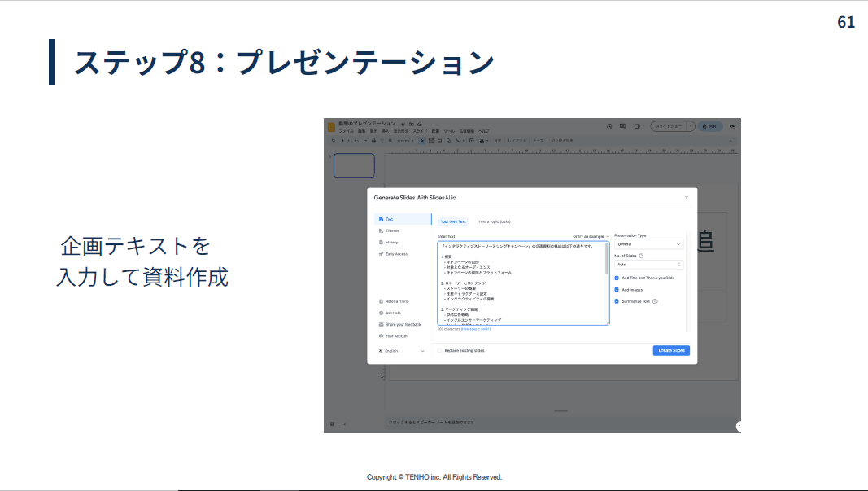Switch to Your Own Text tab

pos(453,221)
